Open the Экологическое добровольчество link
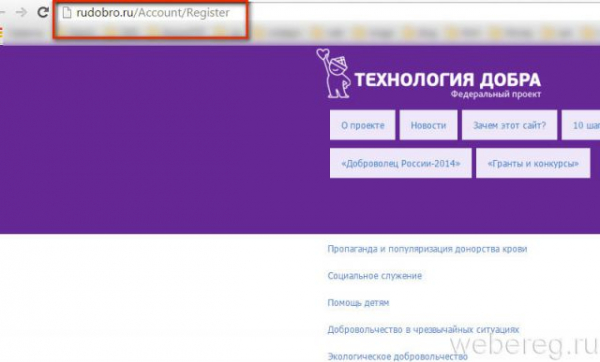 (x=398, y=356)
